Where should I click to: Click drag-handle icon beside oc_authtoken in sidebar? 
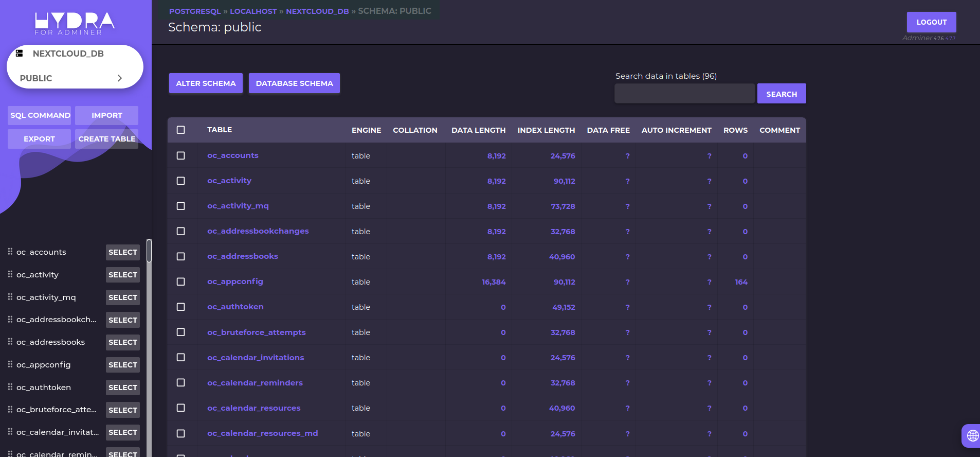pyautogui.click(x=10, y=387)
